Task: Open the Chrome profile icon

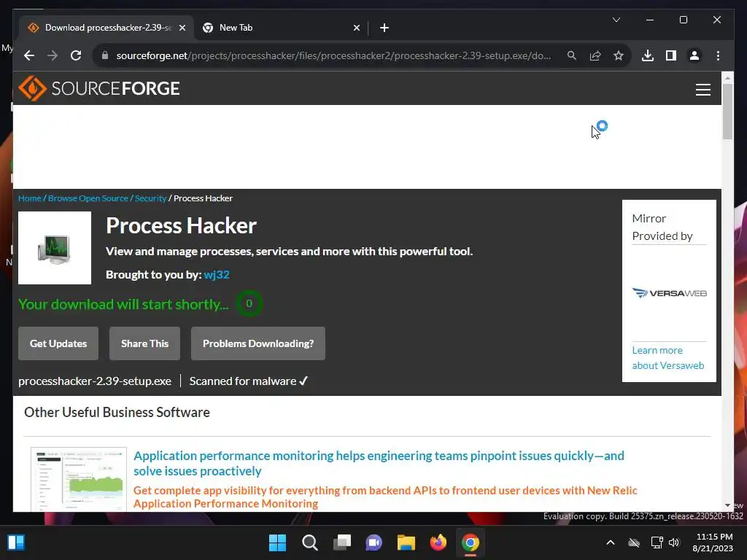Action: pos(694,55)
